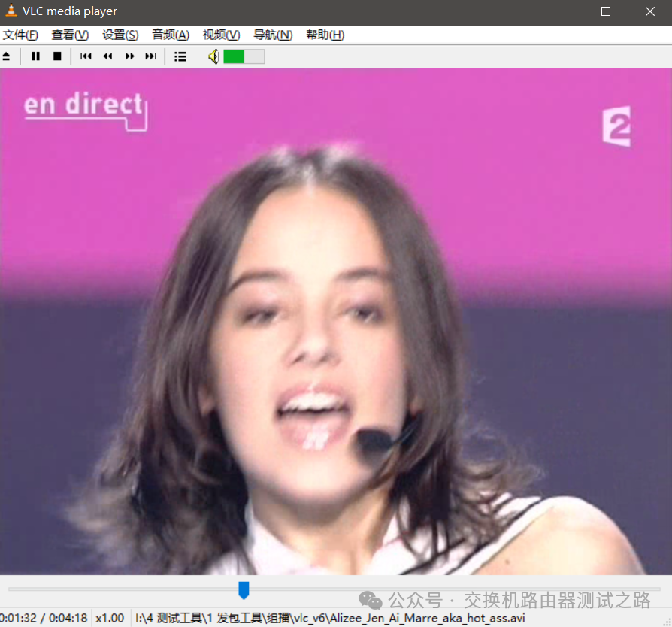Click the 0:01:32 / 0:04:18 time display
This screenshot has width=672, height=627.
pos(44,618)
